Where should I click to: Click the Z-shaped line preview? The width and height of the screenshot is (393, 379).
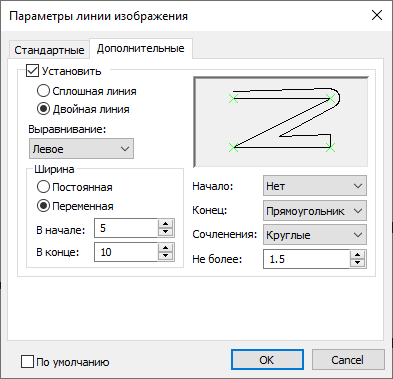tap(281, 122)
